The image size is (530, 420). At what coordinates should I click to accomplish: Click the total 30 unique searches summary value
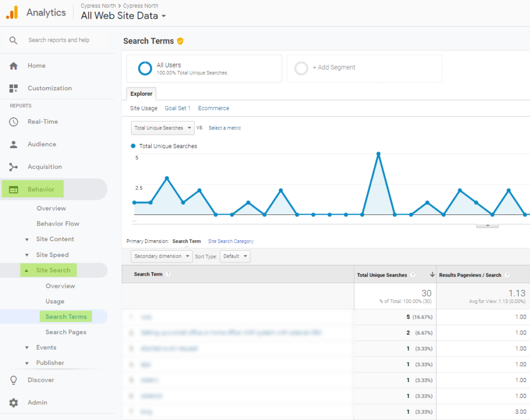[x=426, y=293]
